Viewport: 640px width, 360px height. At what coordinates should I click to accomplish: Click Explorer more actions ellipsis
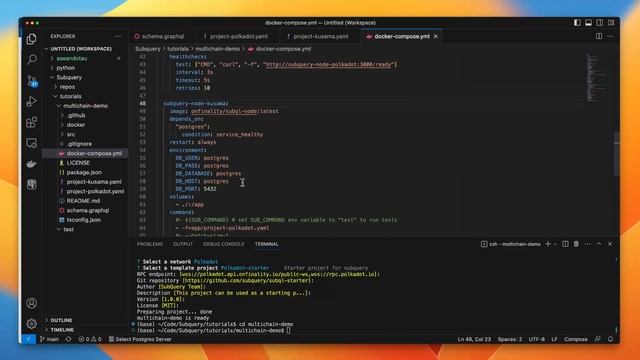118,36
